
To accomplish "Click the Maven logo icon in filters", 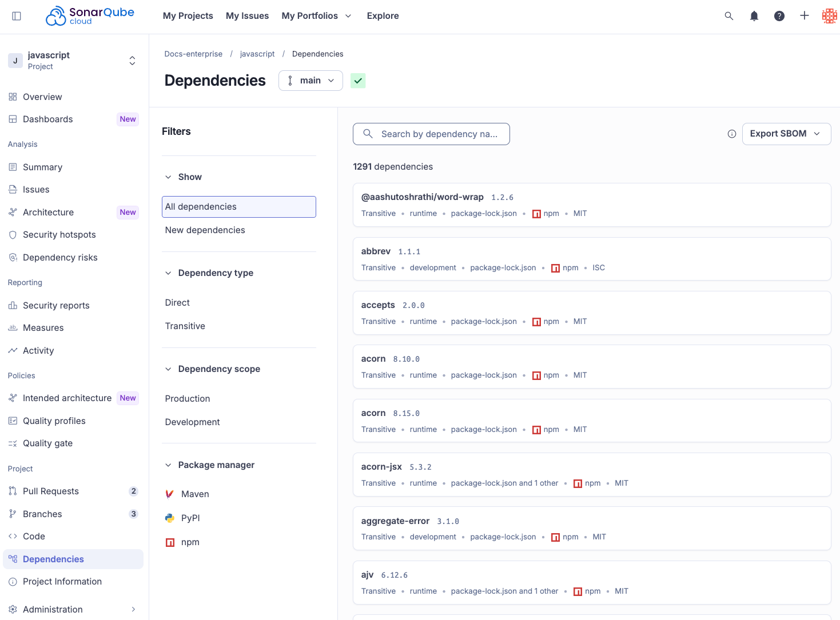I will (170, 494).
